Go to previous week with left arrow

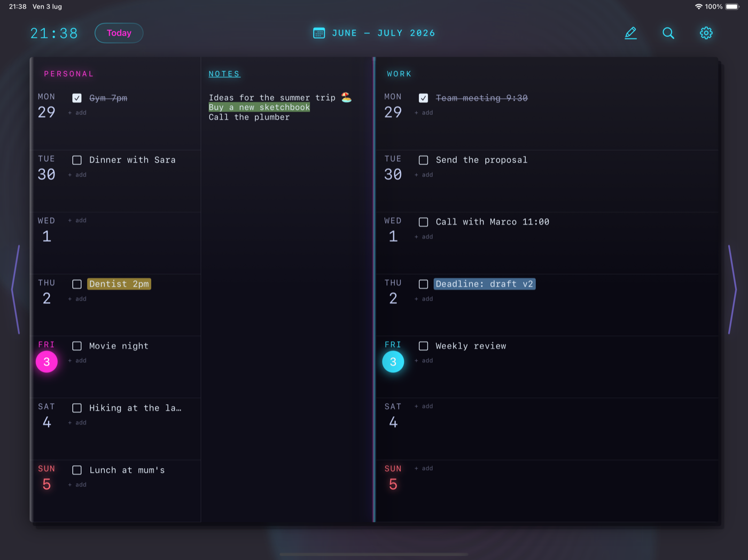coord(16,290)
